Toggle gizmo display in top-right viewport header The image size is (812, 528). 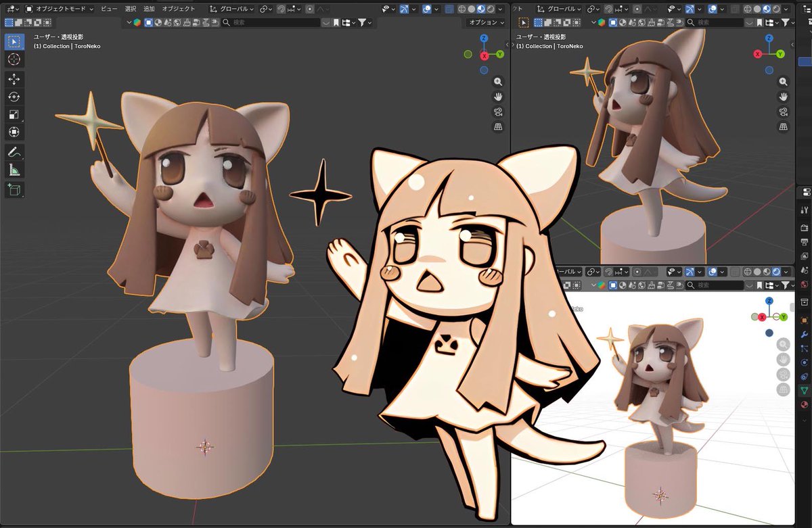(x=690, y=9)
